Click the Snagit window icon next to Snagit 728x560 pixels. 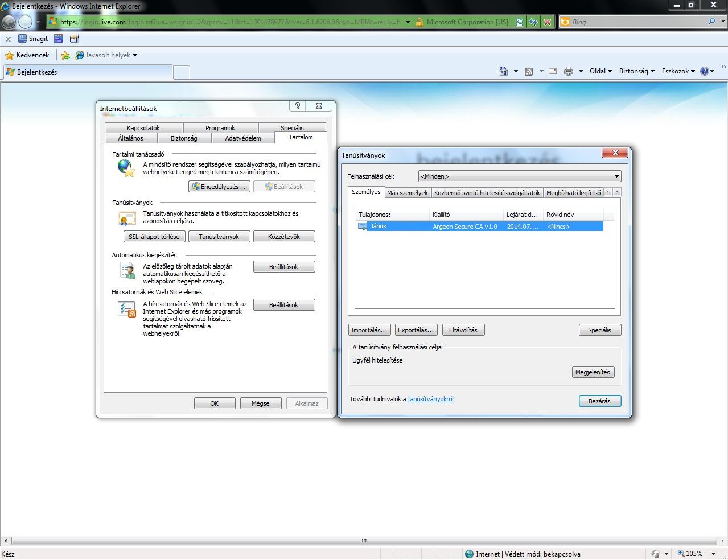59,39
